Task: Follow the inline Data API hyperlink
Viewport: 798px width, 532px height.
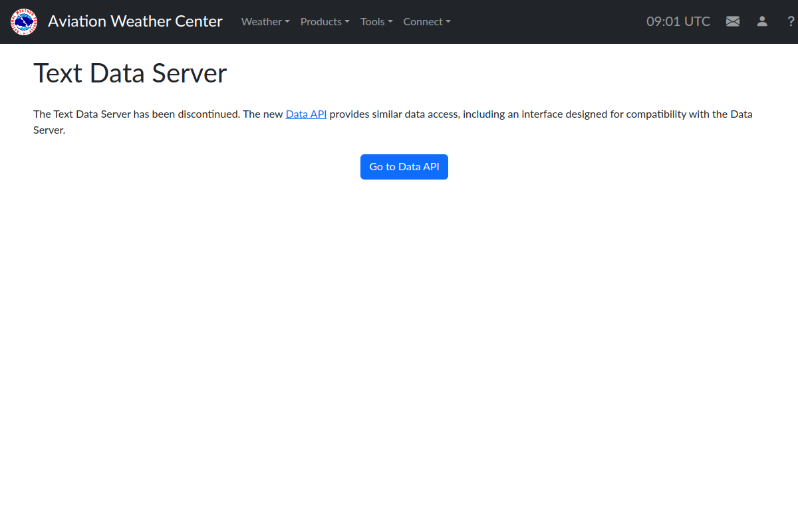Action: [306, 114]
